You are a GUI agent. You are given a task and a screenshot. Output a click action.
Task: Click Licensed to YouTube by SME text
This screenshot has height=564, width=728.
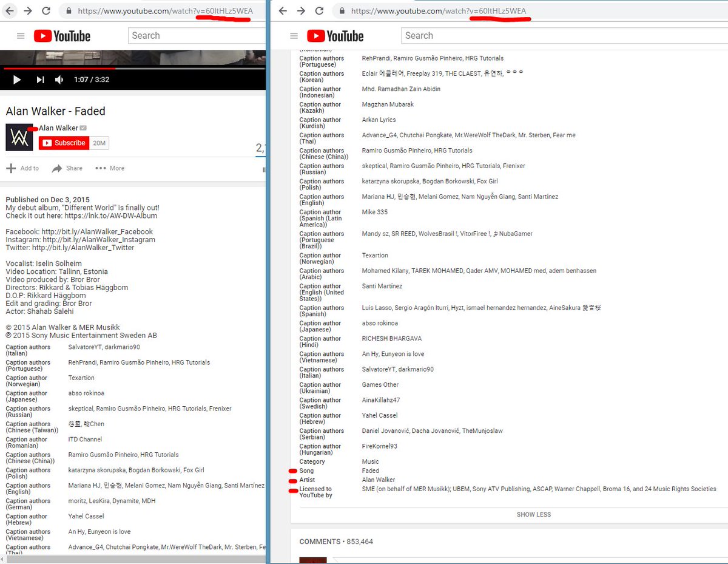pos(539,489)
